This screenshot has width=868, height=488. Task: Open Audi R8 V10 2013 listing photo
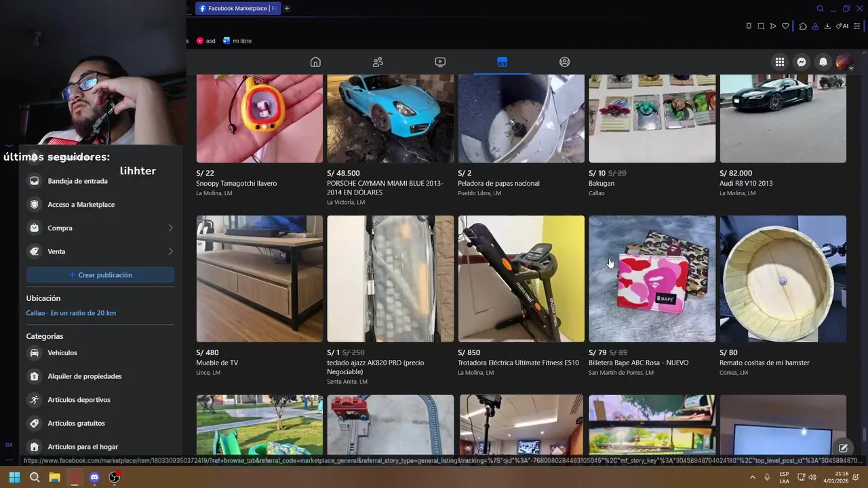click(x=783, y=119)
